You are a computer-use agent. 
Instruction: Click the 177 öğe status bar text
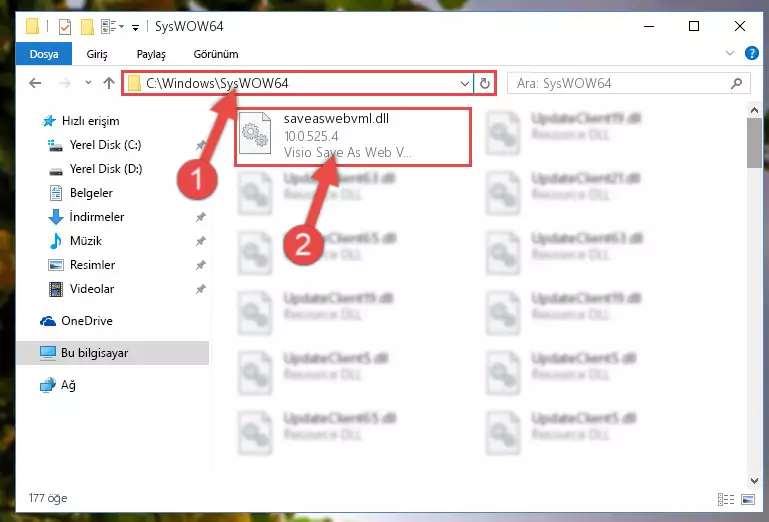point(48,498)
